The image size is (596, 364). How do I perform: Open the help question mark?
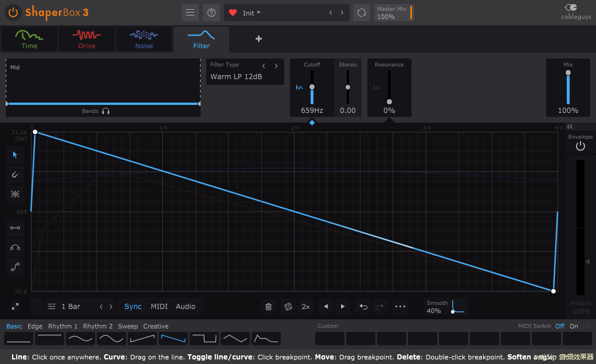click(x=211, y=13)
